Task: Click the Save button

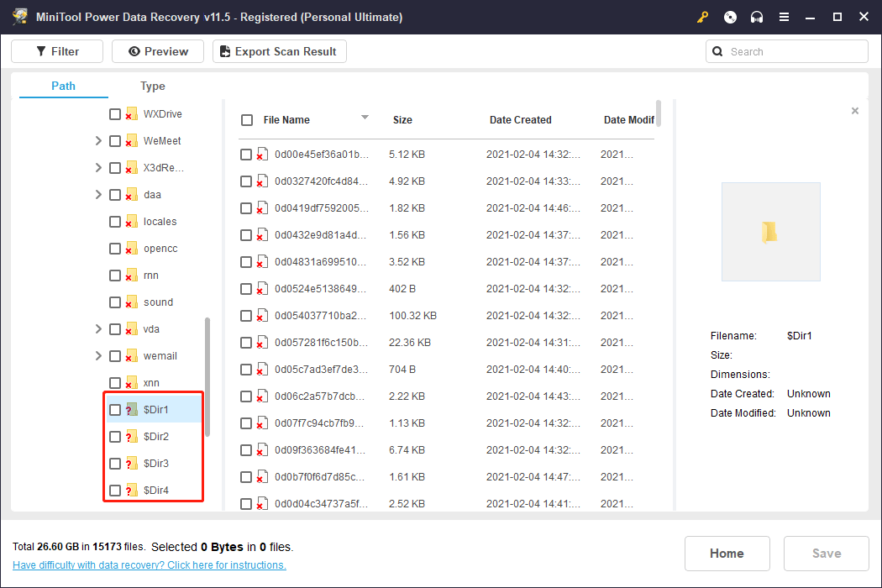Action: (827, 554)
